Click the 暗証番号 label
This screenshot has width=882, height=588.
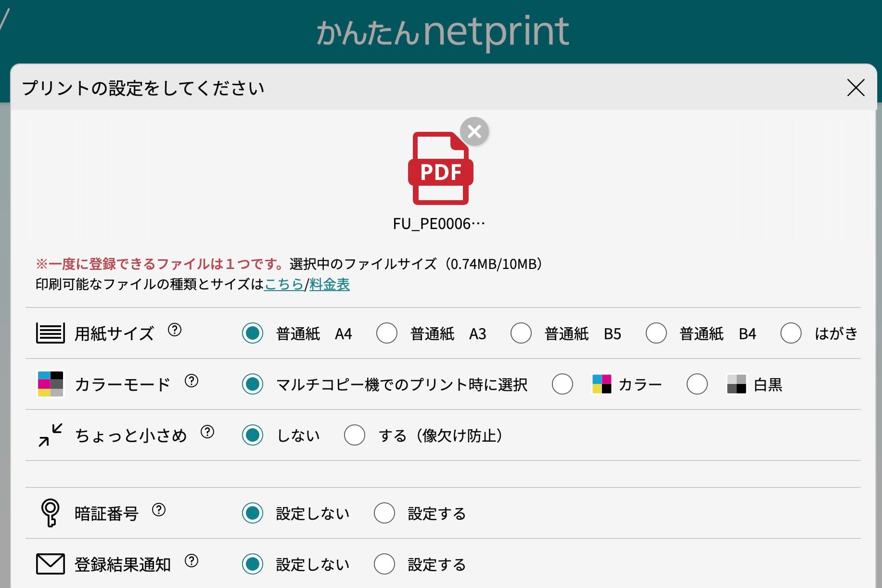[106, 513]
